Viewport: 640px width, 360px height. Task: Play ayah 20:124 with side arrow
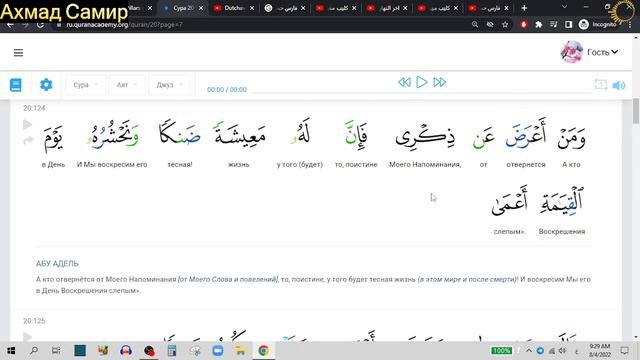click(x=27, y=124)
